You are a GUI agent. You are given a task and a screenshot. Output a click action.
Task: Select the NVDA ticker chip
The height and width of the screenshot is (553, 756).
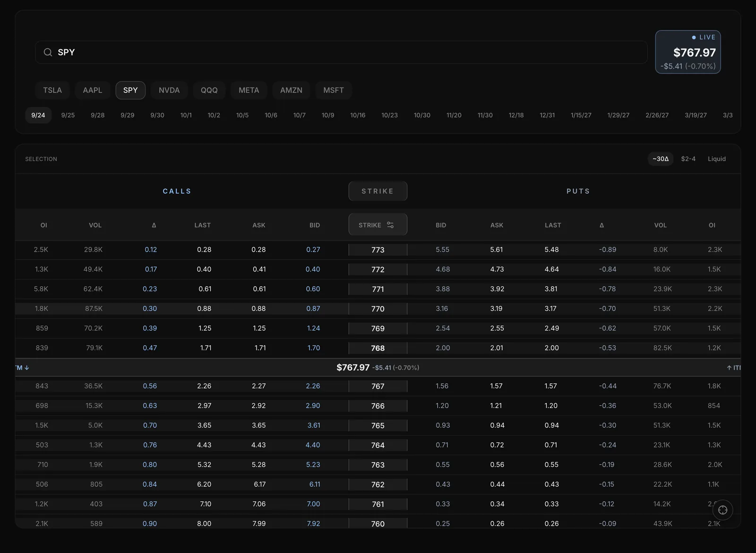[x=169, y=90]
